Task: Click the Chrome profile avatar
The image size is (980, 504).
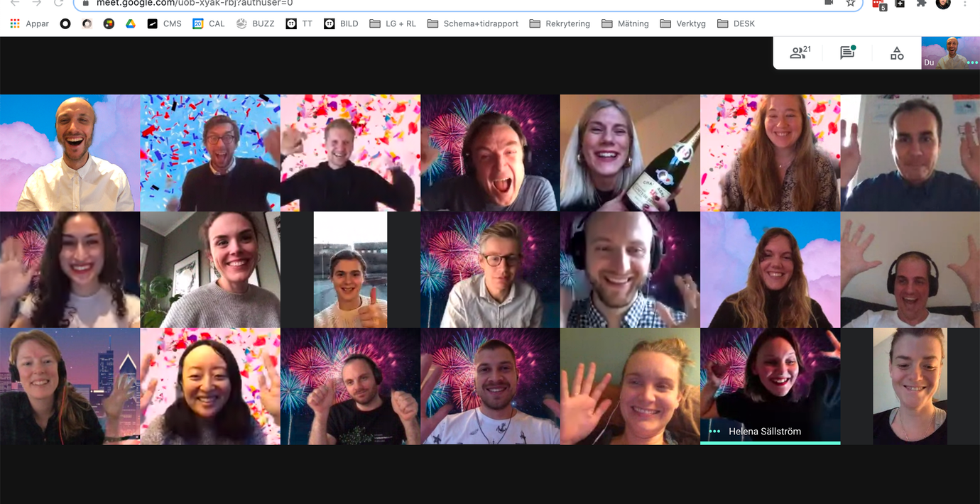Action: [943, 3]
